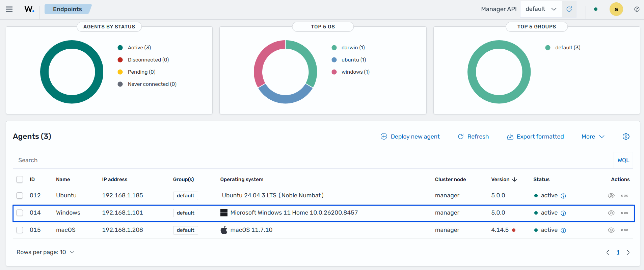The image size is (644, 270).
Task: Show status info for Ubuntu agent
Action: 563,196
